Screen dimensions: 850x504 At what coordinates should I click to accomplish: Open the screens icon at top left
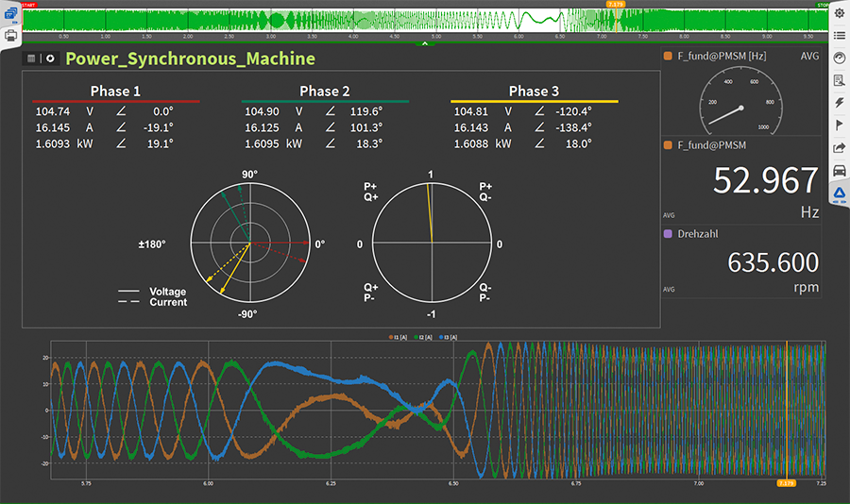tap(10, 13)
